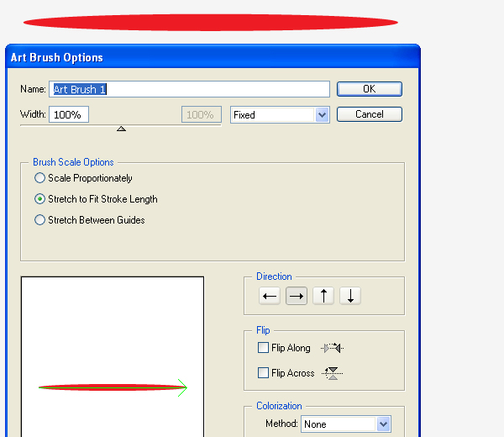This screenshot has height=437, width=504.
Task: Click the Flip group label
Action: click(x=263, y=330)
